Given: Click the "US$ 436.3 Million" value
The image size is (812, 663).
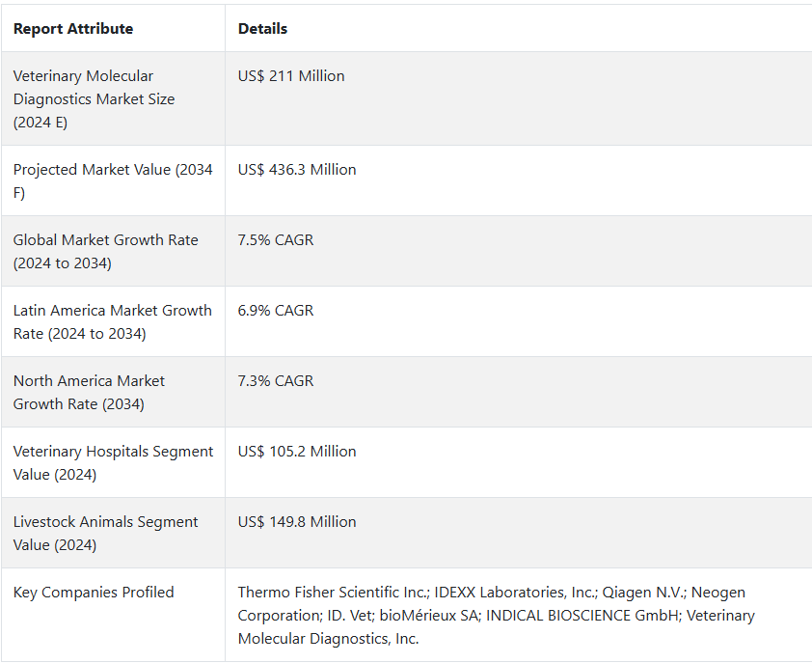Looking at the screenshot, I should pyautogui.click(x=297, y=170).
